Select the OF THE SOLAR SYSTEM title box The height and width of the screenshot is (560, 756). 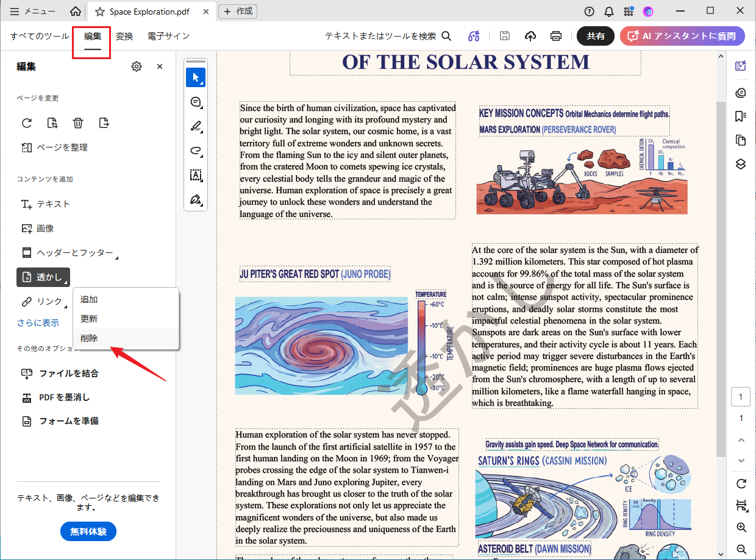465,62
